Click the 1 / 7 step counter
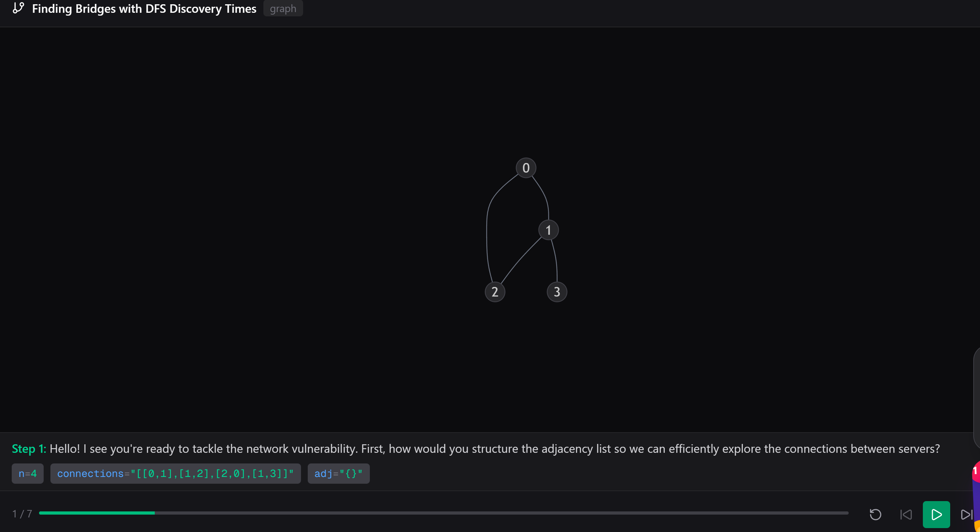The width and height of the screenshot is (980, 532). (x=22, y=514)
